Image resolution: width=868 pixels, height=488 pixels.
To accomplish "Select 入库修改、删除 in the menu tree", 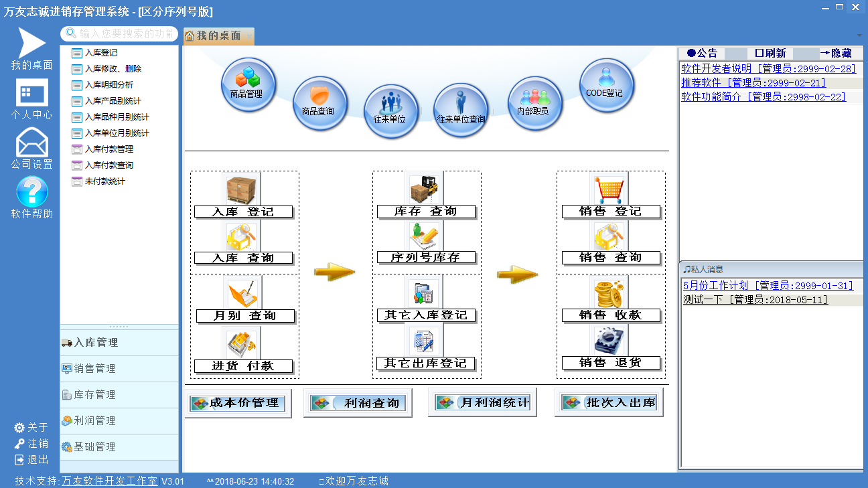I will coord(106,69).
